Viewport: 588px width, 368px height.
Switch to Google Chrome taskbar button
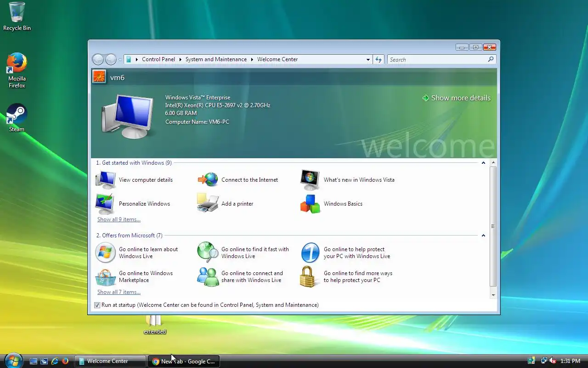tap(184, 361)
